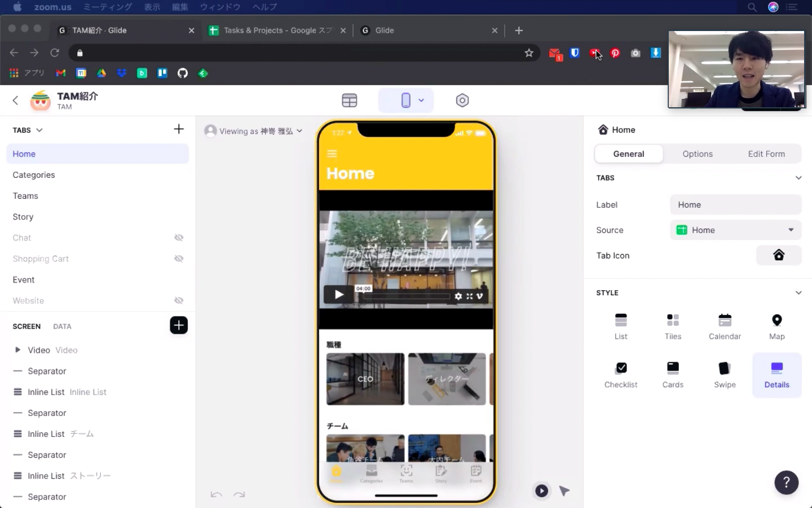812x508 pixels.
Task: Select the Calendar style
Action: pyautogui.click(x=725, y=327)
